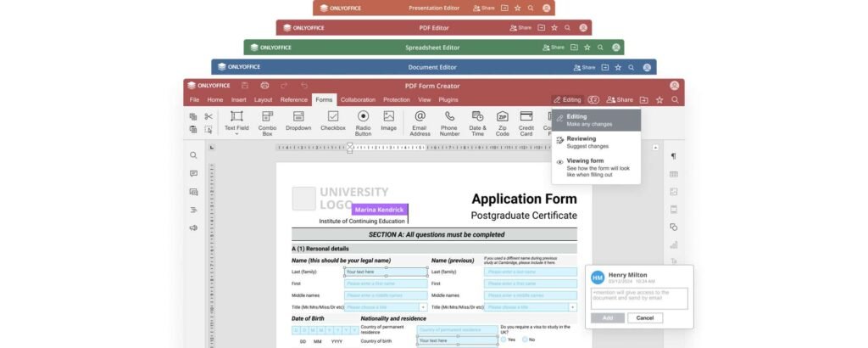Screen dimensions: 868x348
Task: Insert a Dropdown form field
Action: tap(298, 121)
